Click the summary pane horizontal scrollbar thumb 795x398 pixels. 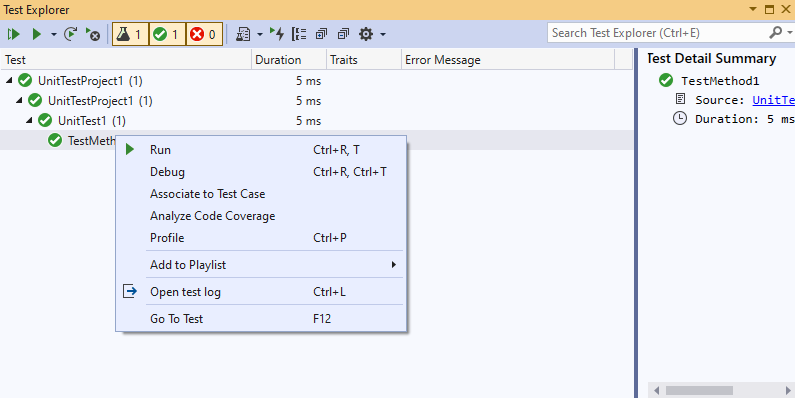(x=699, y=390)
